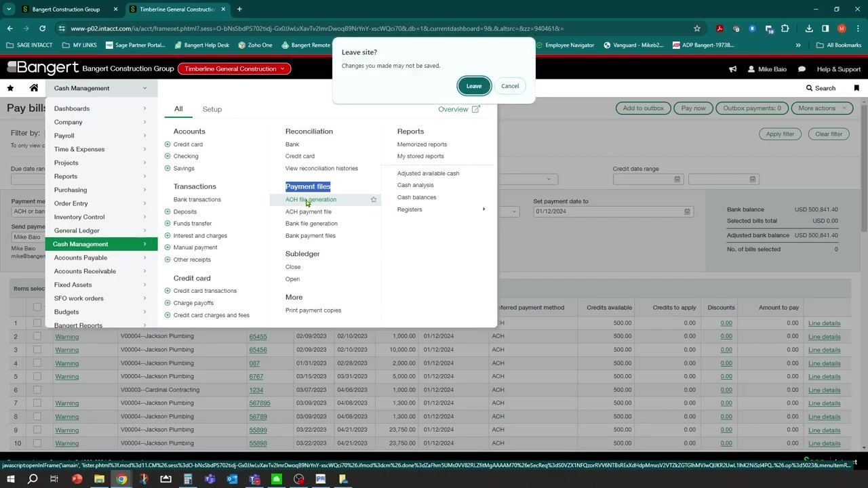Screen dimensions: 868x488
Task: Reload the page in Chrome
Action: click(x=42, y=28)
